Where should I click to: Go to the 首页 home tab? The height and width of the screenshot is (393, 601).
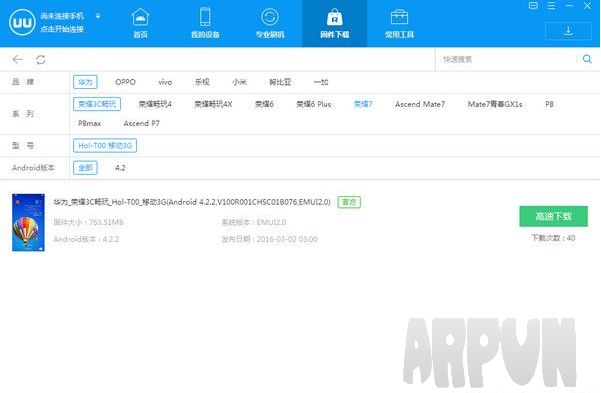tap(140, 23)
